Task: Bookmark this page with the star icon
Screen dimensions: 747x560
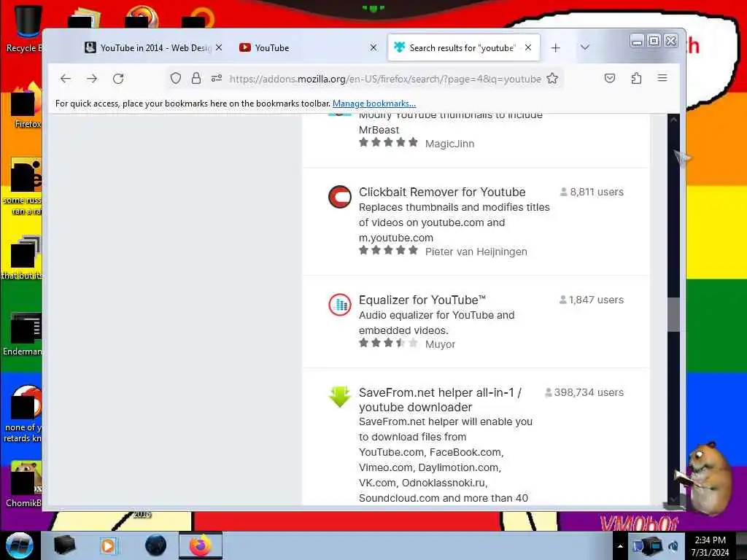Action: point(552,79)
